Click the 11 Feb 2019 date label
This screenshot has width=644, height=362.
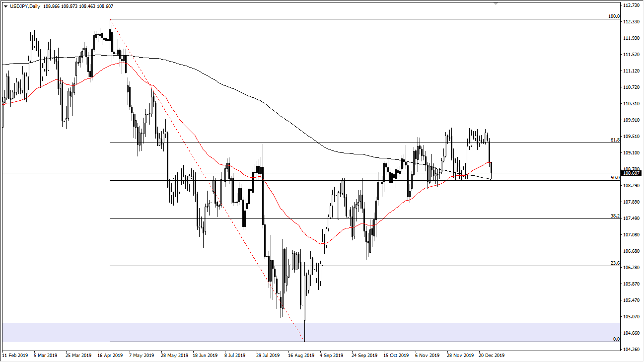click(x=16, y=356)
